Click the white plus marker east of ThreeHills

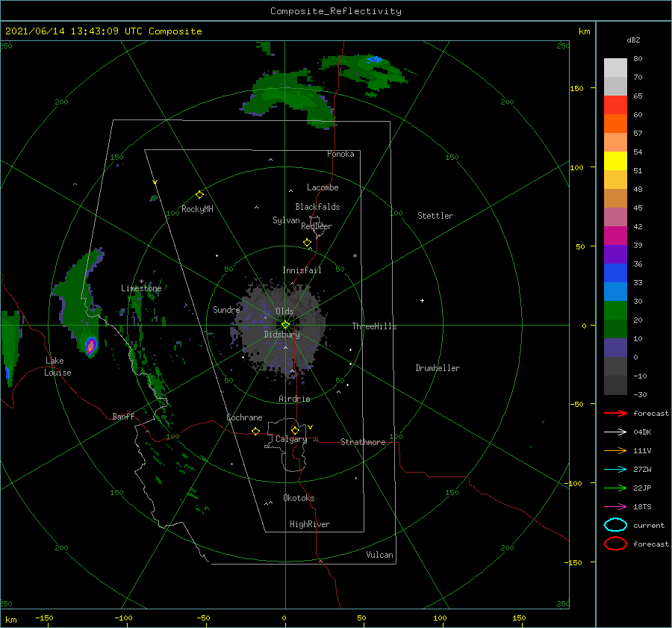[422, 300]
